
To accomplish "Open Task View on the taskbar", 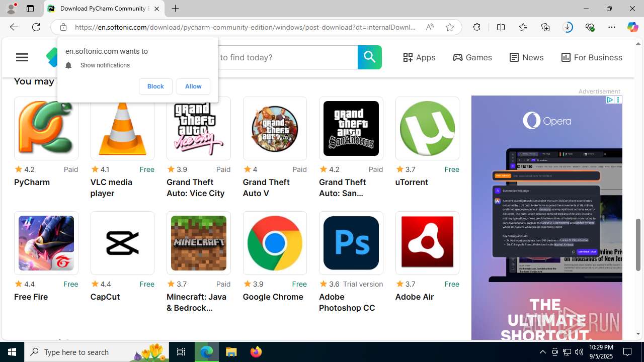I will 181,352.
